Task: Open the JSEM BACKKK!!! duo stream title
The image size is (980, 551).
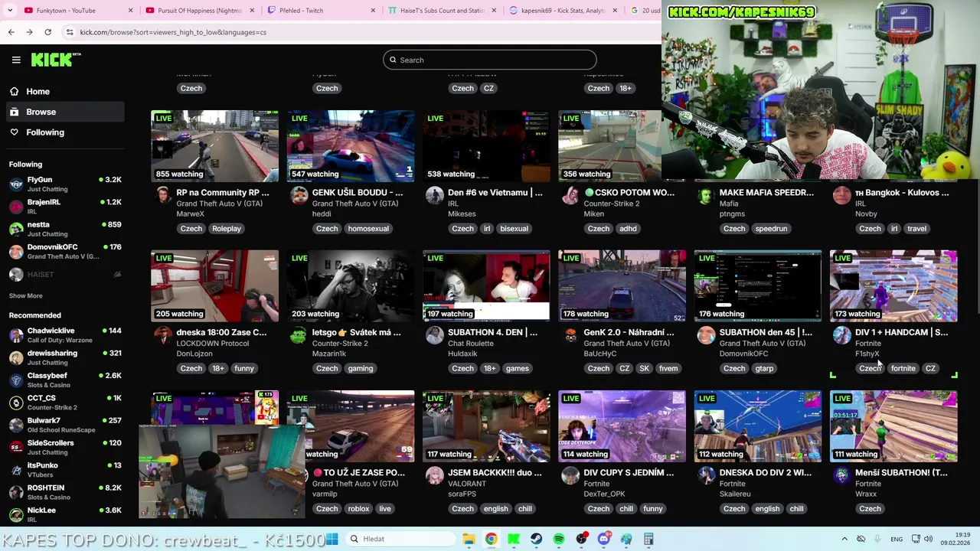Action: [x=495, y=472]
